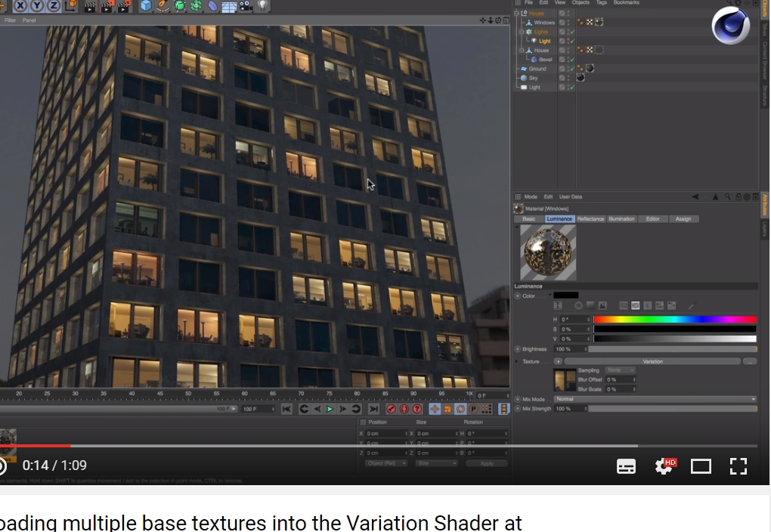Open the Editor tab

(652, 219)
